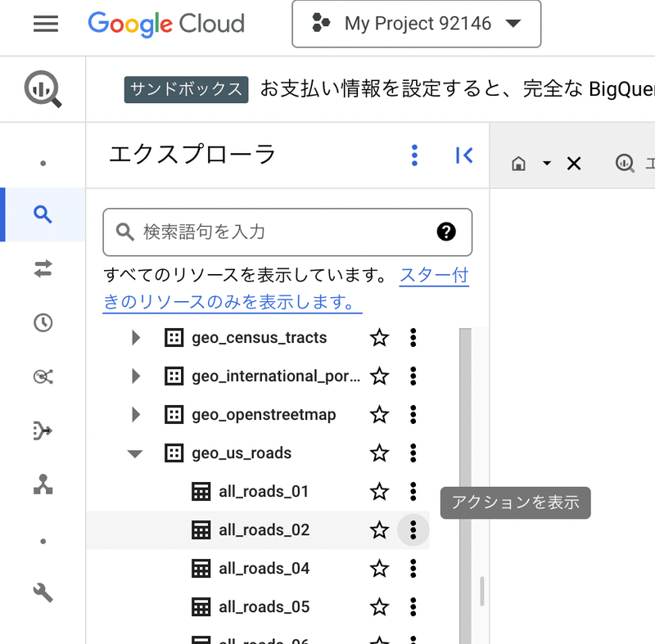Open the My Project 92146 project selector

click(x=417, y=24)
